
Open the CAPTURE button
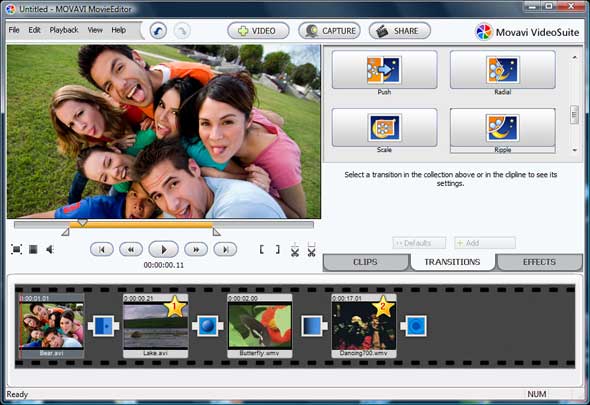pos(329,30)
